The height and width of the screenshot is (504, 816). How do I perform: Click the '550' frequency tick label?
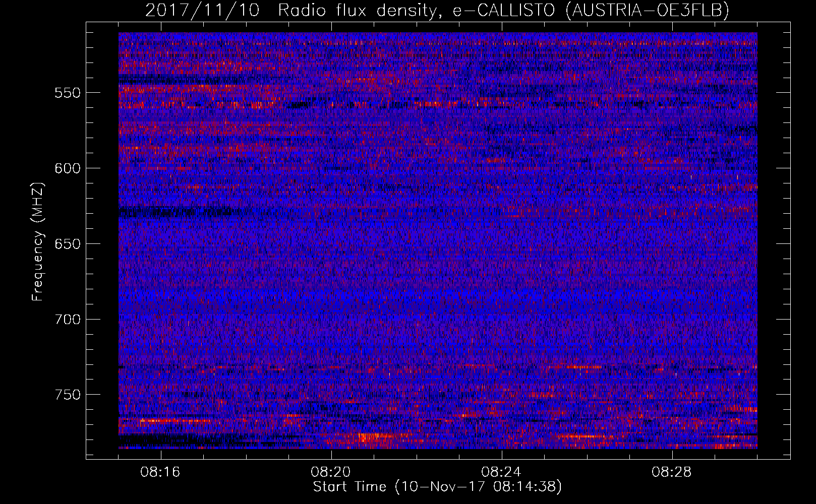click(x=68, y=93)
